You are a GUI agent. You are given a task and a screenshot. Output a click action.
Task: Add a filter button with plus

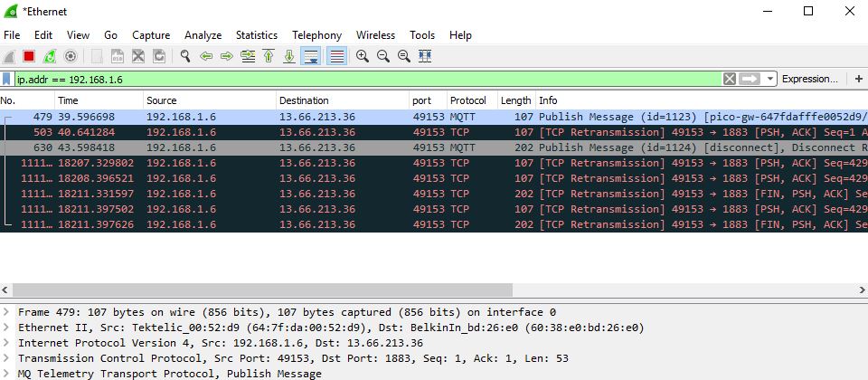[x=859, y=80]
